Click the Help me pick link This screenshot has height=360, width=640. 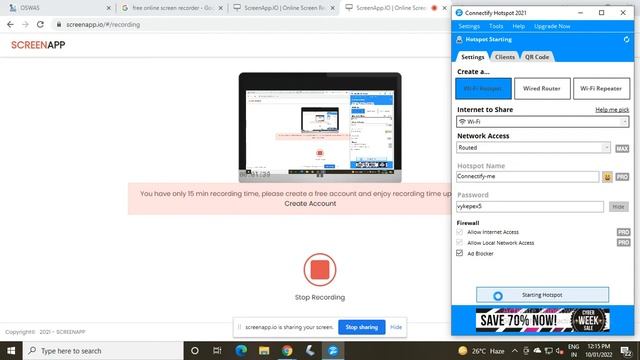point(612,110)
